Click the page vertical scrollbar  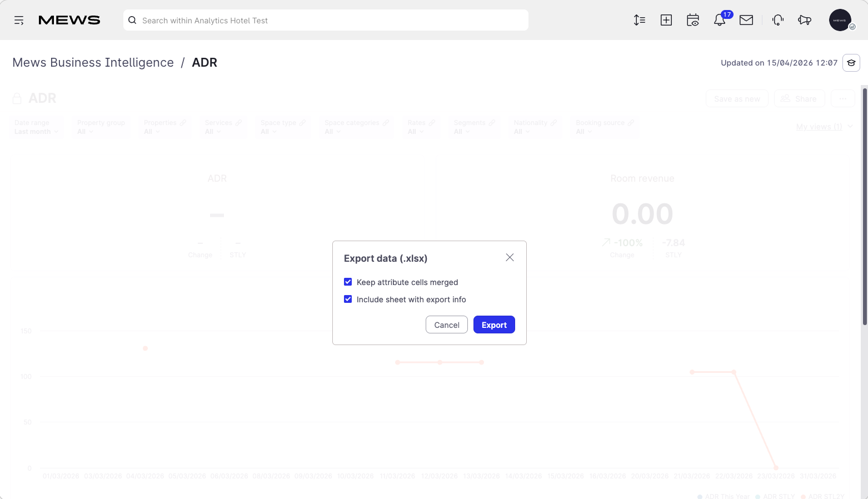pyautogui.click(x=864, y=206)
